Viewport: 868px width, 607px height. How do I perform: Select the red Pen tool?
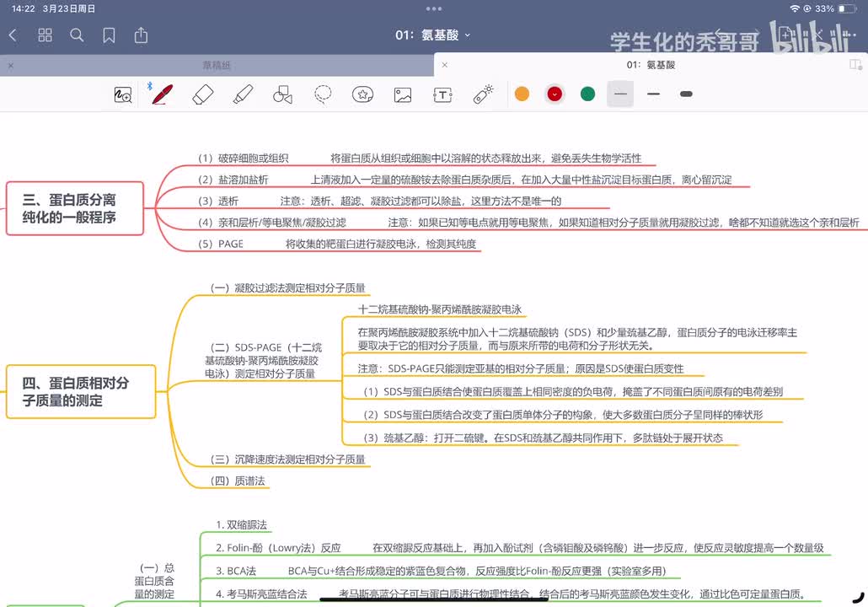(x=162, y=94)
